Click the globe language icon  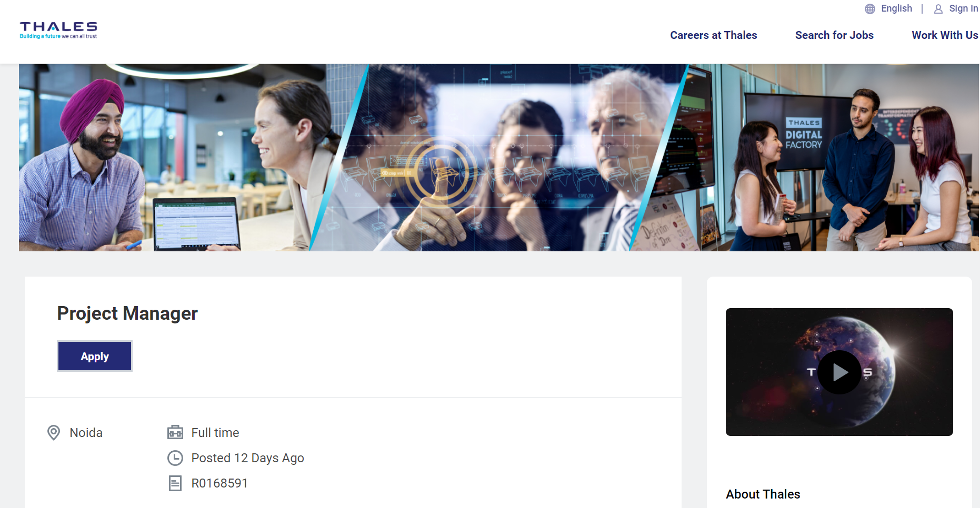(x=870, y=9)
